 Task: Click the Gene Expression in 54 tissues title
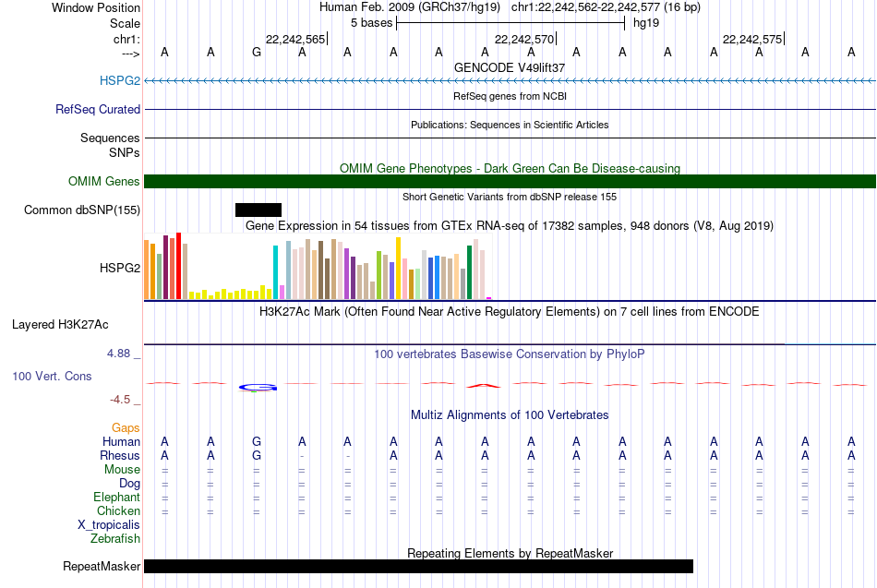click(510, 225)
